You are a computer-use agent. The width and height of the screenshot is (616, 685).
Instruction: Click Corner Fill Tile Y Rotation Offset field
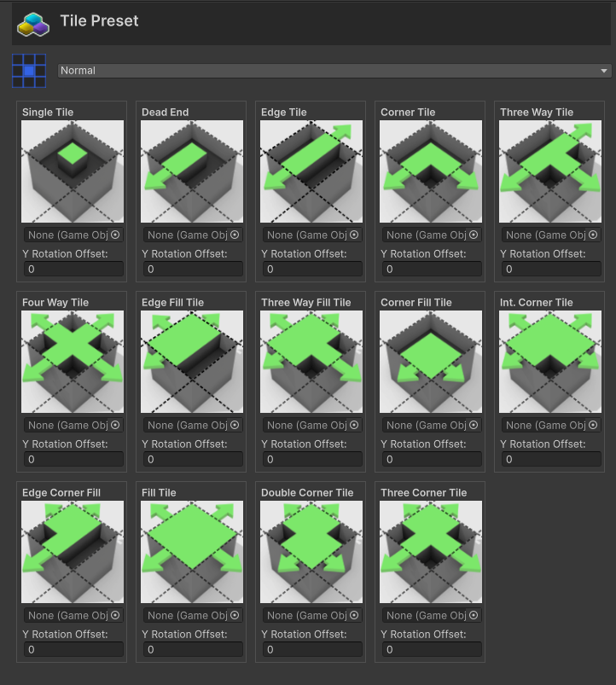[432, 459]
